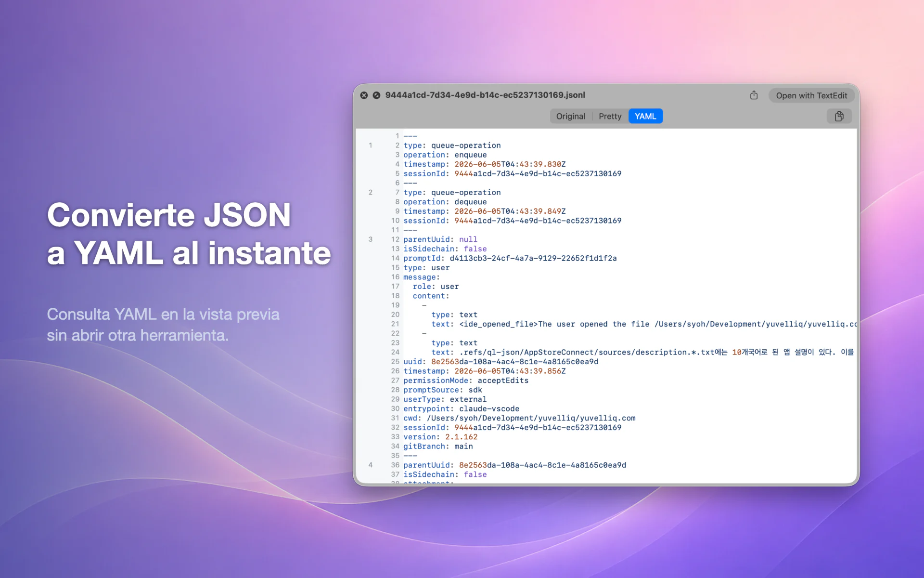Click 'promptSource: sdk' line

(x=443, y=390)
